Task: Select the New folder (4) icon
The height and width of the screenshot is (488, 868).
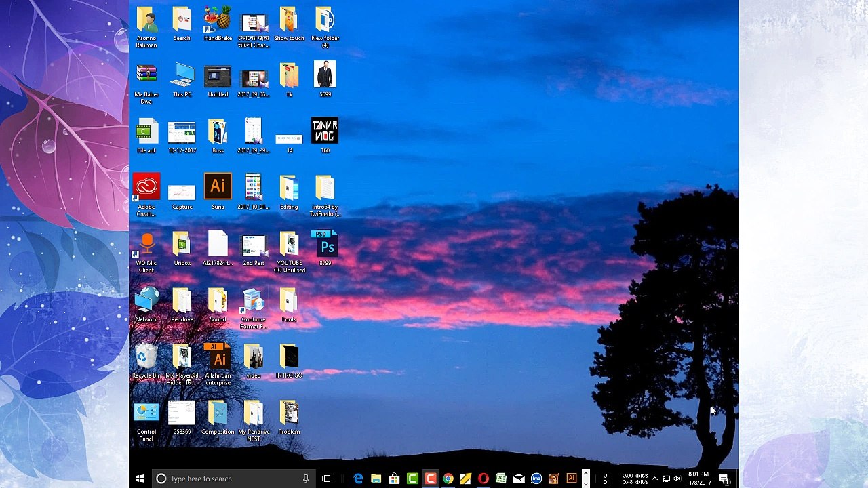Action: (x=325, y=20)
